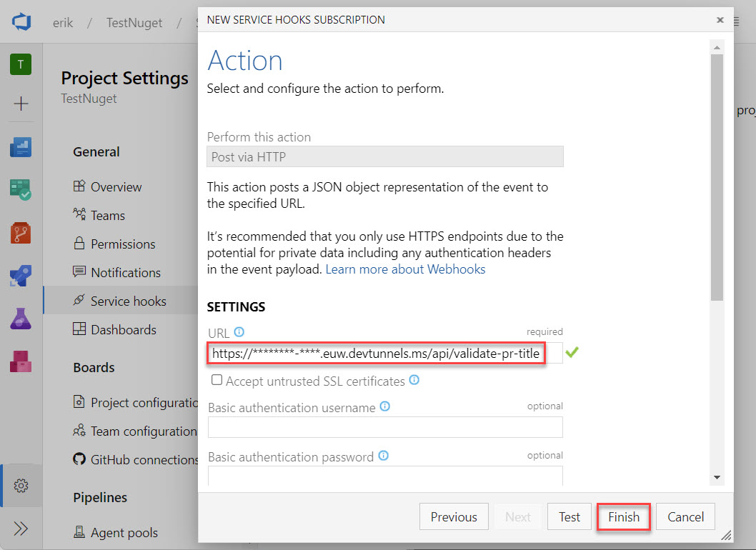Click the Finish button
Screen dimensions: 756x550
click(623, 516)
